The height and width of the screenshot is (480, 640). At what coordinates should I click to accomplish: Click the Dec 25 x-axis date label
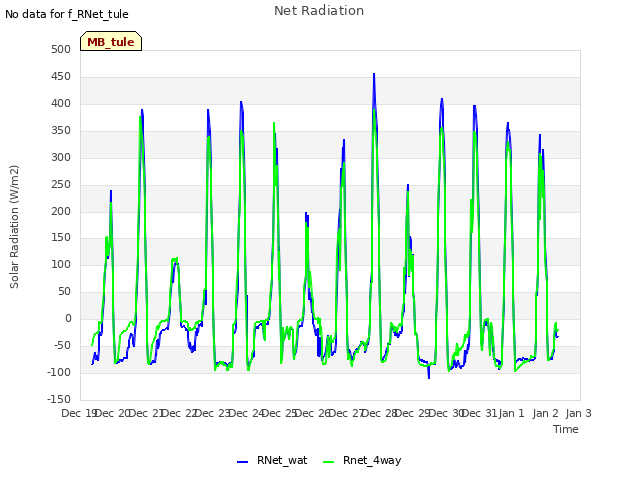[x=280, y=413]
